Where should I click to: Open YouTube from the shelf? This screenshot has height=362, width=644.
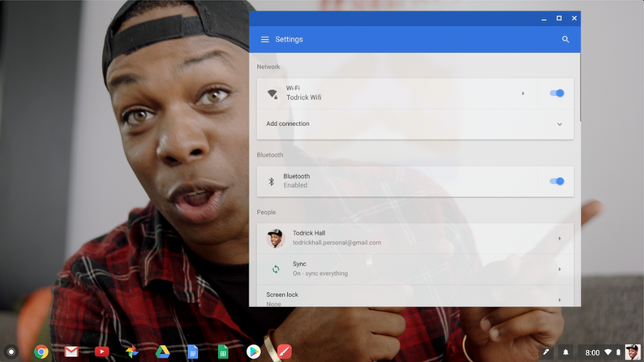[x=102, y=351]
